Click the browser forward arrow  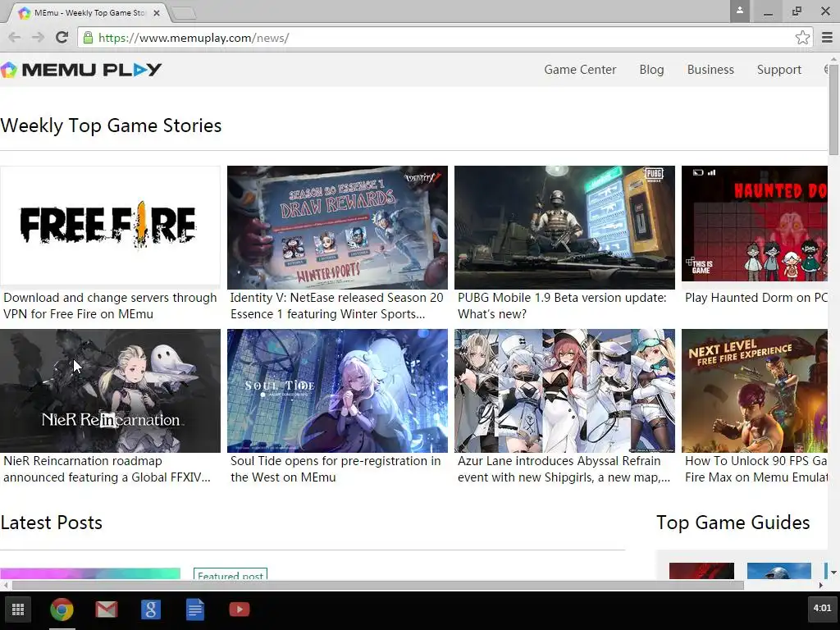[38, 38]
